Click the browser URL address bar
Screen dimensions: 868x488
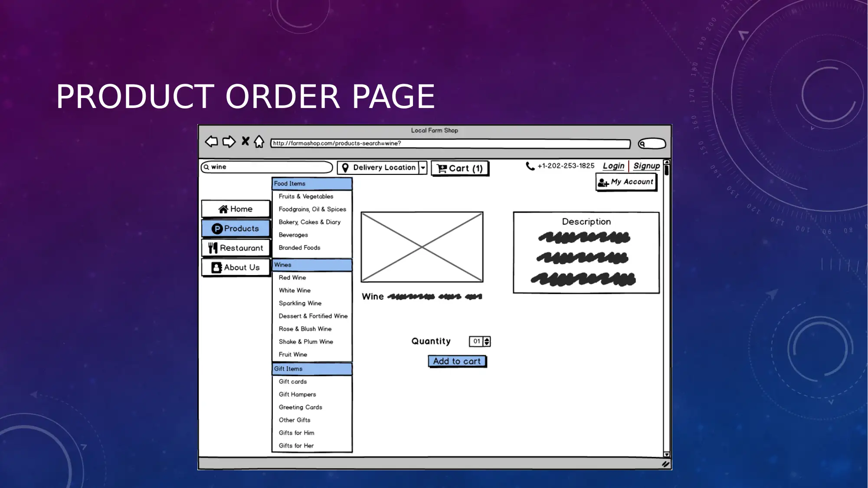coord(450,144)
